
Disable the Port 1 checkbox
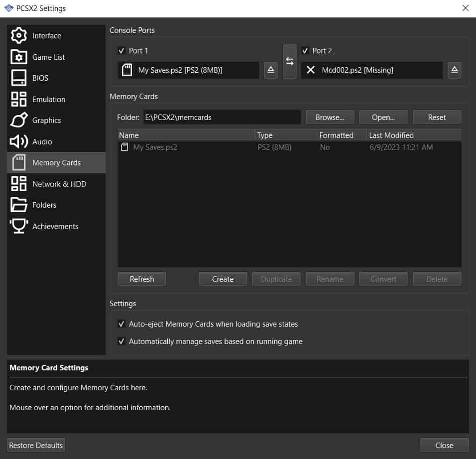121,51
